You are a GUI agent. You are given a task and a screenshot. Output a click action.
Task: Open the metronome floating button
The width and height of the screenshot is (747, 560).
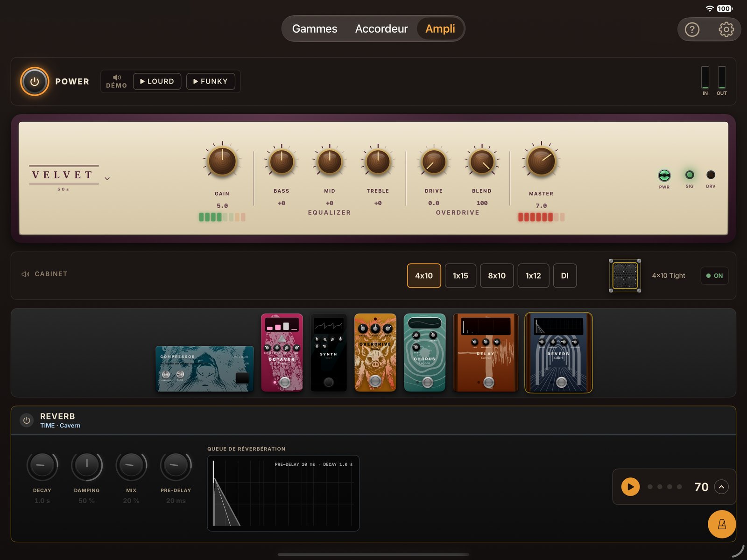[722, 524]
